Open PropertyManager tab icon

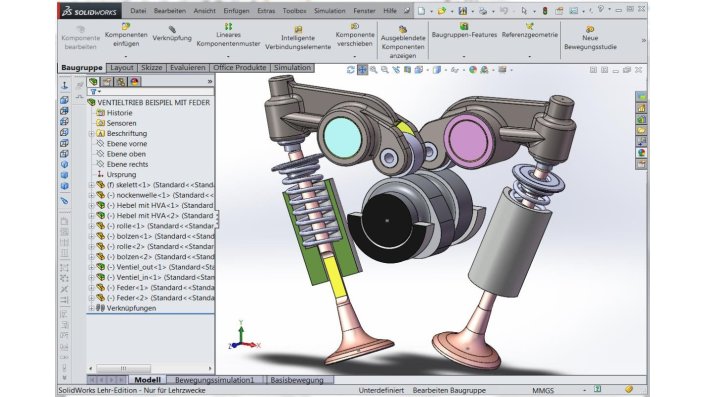(107, 81)
